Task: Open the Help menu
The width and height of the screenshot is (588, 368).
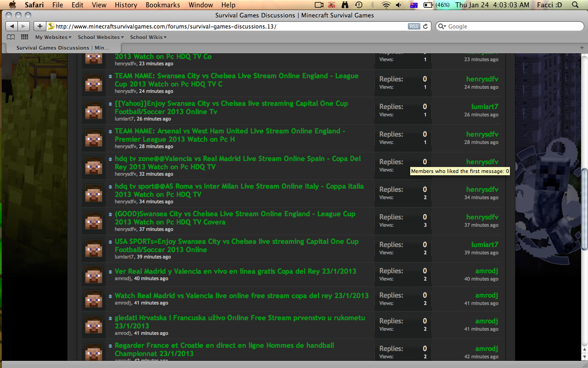Action: [228, 5]
